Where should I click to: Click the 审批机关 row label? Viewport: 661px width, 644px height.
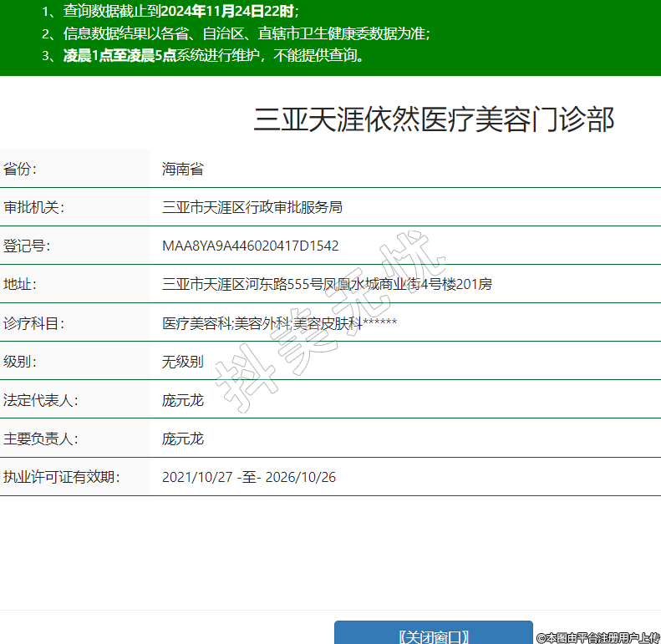tap(33, 207)
